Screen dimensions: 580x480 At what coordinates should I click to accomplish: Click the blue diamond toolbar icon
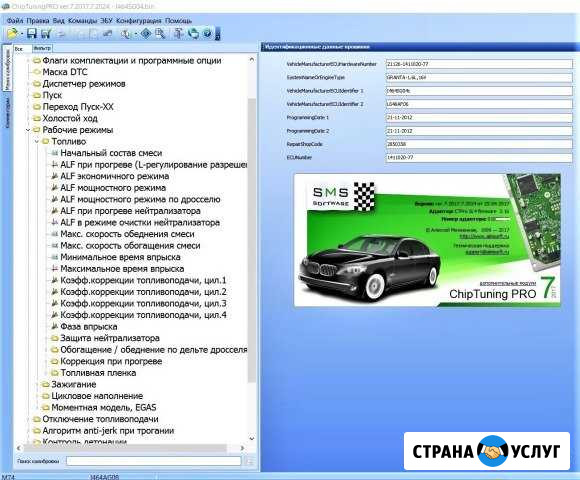[x=146, y=34]
